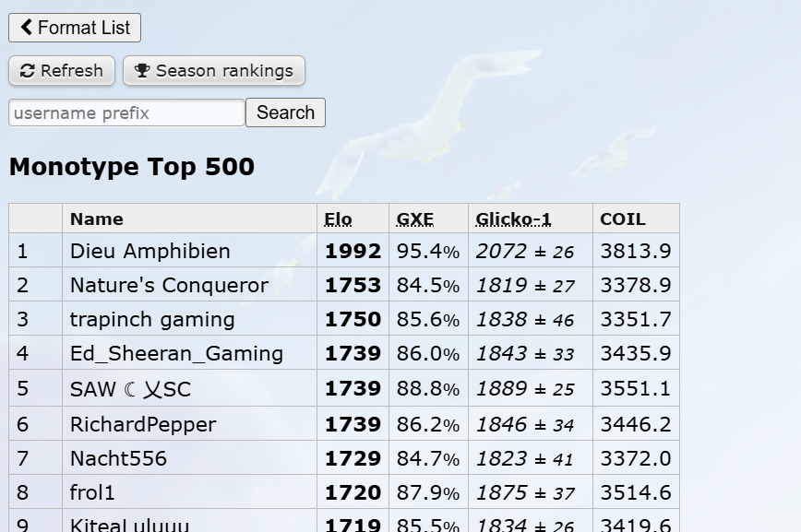Image resolution: width=801 pixels, height=532 pixels.
Task: Click rank number 8
Action: pos(22,492)
